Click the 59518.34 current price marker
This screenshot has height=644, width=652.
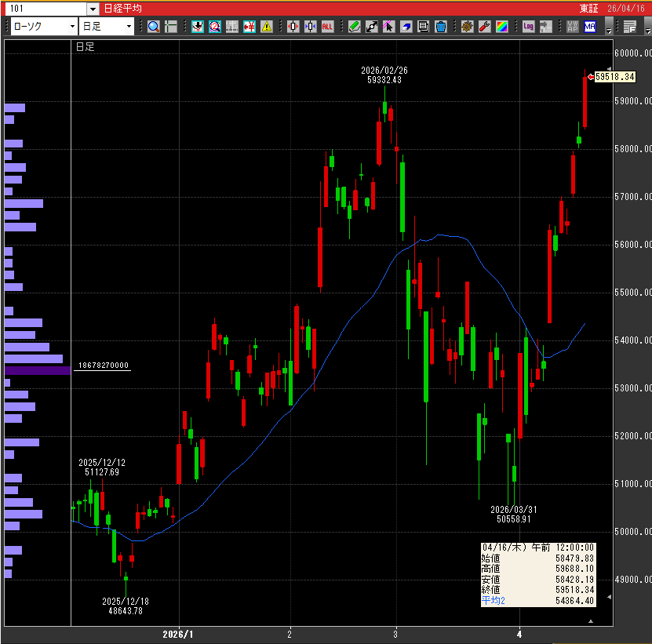614,77
